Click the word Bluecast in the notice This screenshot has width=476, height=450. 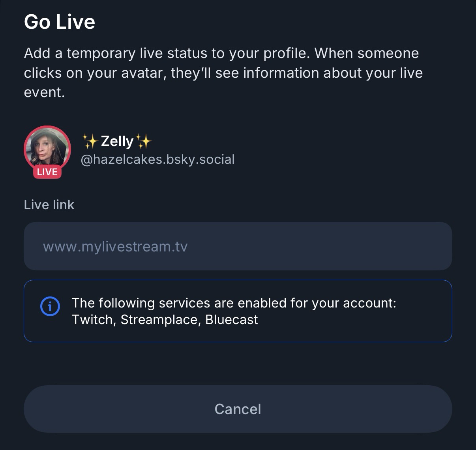[232, 319]
